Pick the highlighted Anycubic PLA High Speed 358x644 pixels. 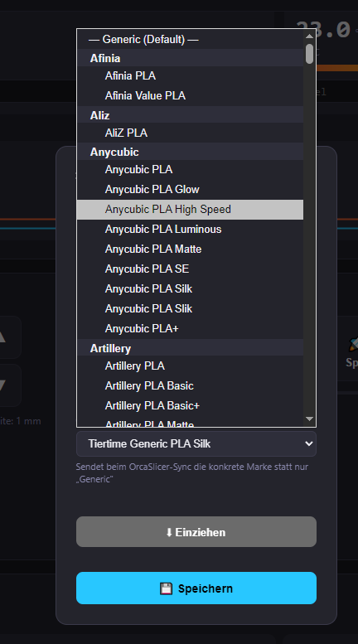(190, 210)
